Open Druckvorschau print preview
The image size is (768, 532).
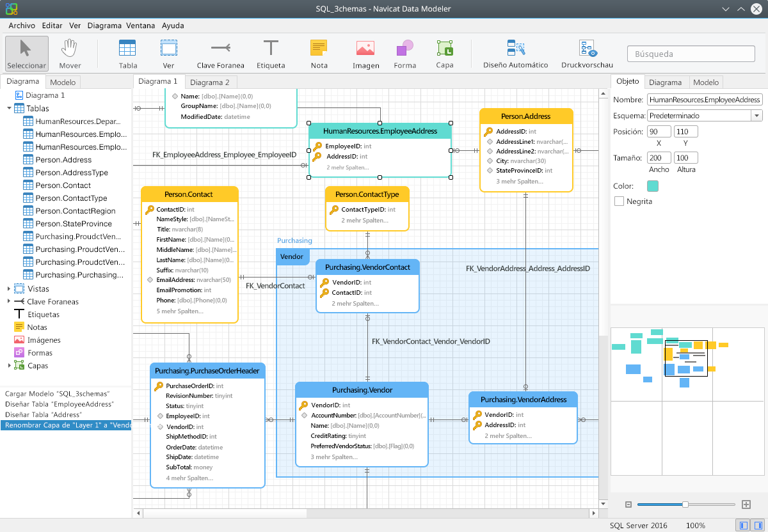[586, 54]
